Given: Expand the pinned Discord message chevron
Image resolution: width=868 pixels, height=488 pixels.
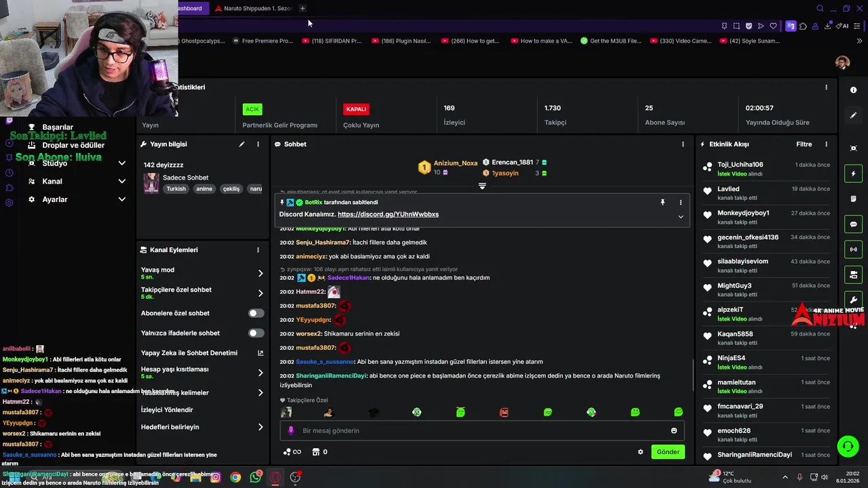Looking at the screenshot, I should point(681,217).
